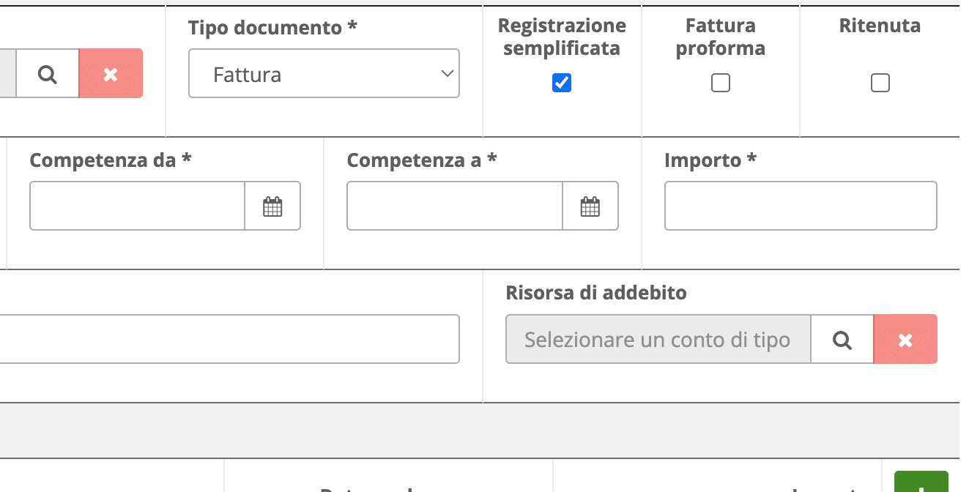Tick the Ritenuta checkbox

(880, 83)
